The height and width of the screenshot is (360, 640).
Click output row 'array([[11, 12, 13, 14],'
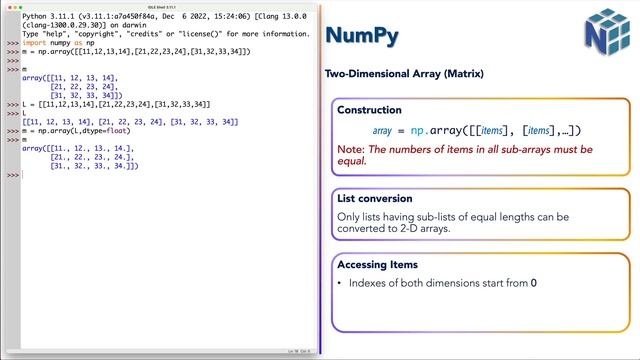70,78
